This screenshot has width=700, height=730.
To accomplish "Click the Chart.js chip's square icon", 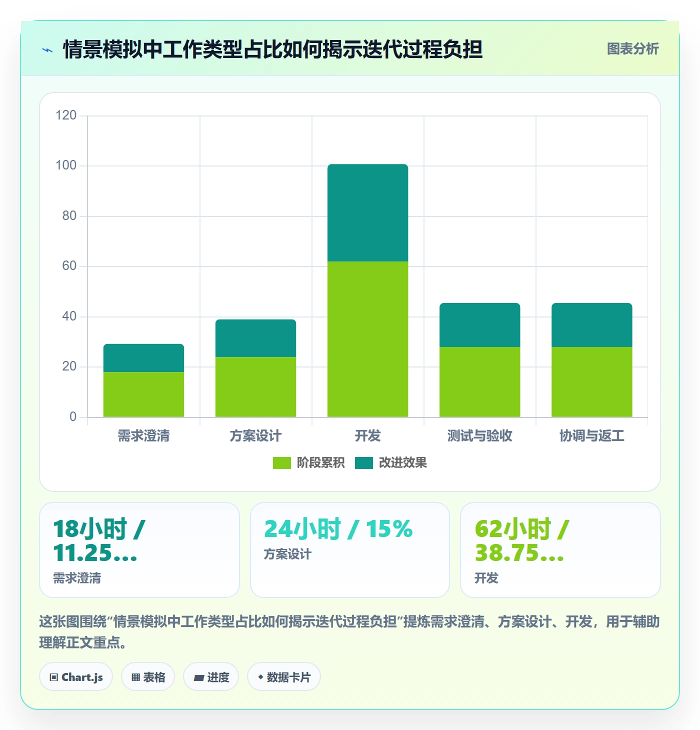I will (x=54, y=677).
